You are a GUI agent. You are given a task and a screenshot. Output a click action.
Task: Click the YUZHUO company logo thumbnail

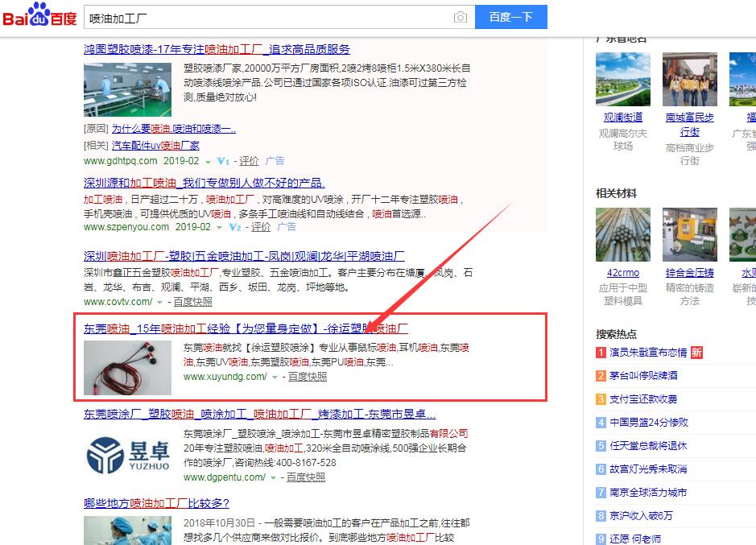tap(127, 453)
